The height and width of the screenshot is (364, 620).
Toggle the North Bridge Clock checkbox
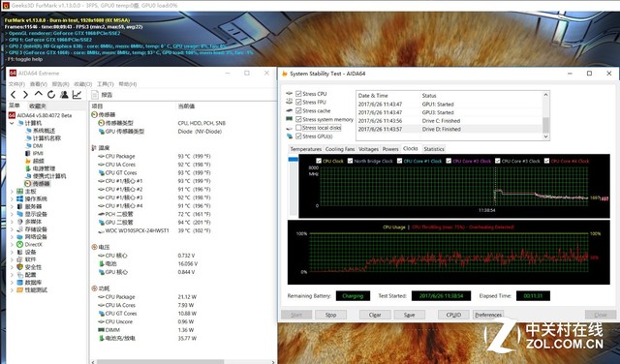[350, 161]
